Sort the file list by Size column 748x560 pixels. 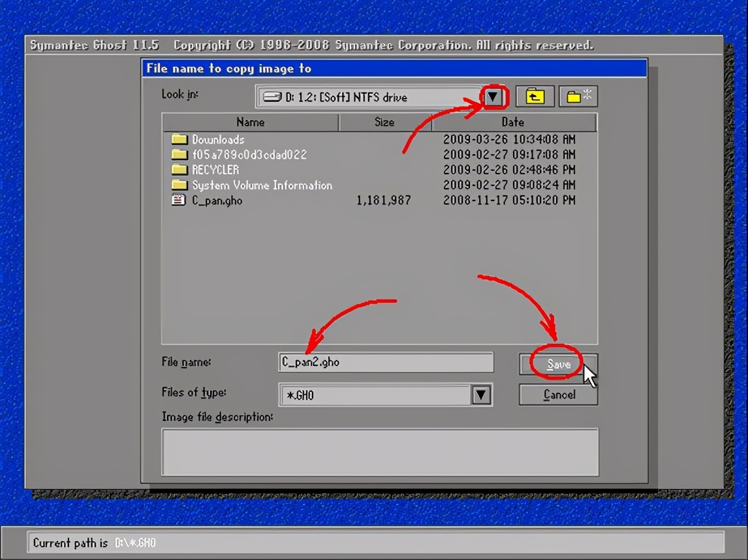click(x=384, y=122)
